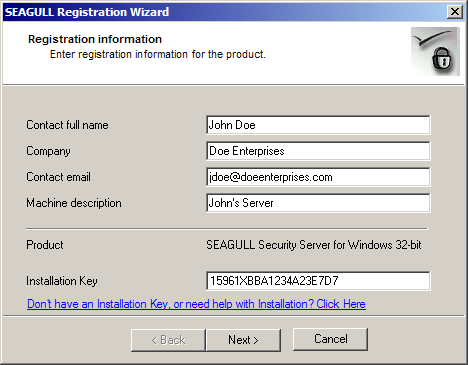Focus the Contact full name field
Viewport: 468px width, 365px height.
click(318, 125)
